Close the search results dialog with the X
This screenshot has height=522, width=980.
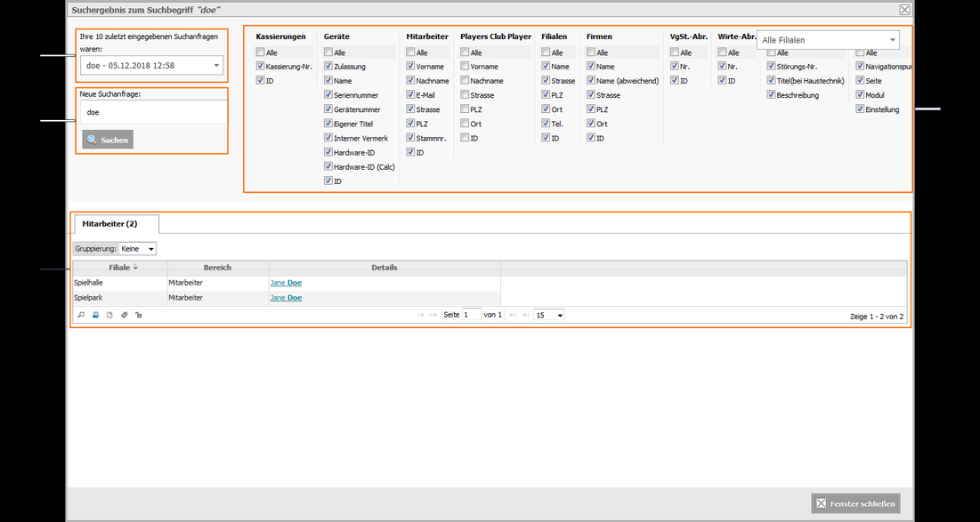pos(904,10)
